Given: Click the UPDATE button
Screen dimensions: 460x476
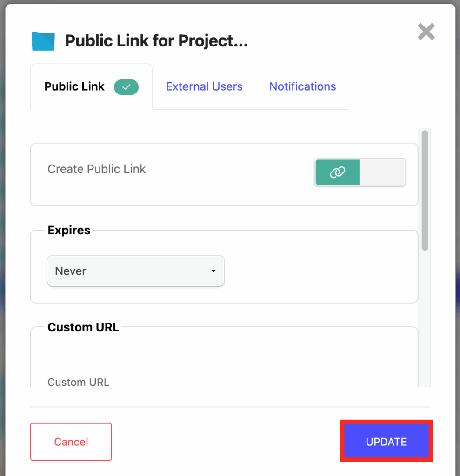Looking at the screenshot, I should click(386, 442).
